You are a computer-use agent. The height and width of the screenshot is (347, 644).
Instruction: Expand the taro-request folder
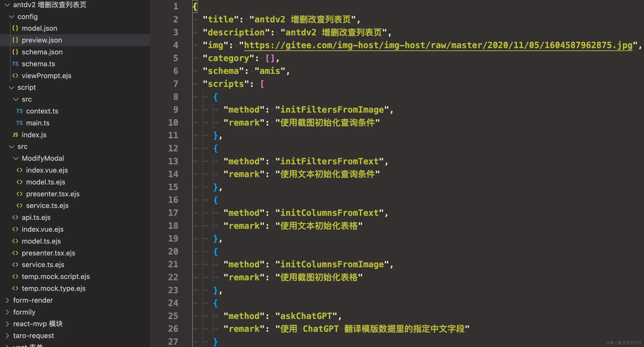coord(7,336)
